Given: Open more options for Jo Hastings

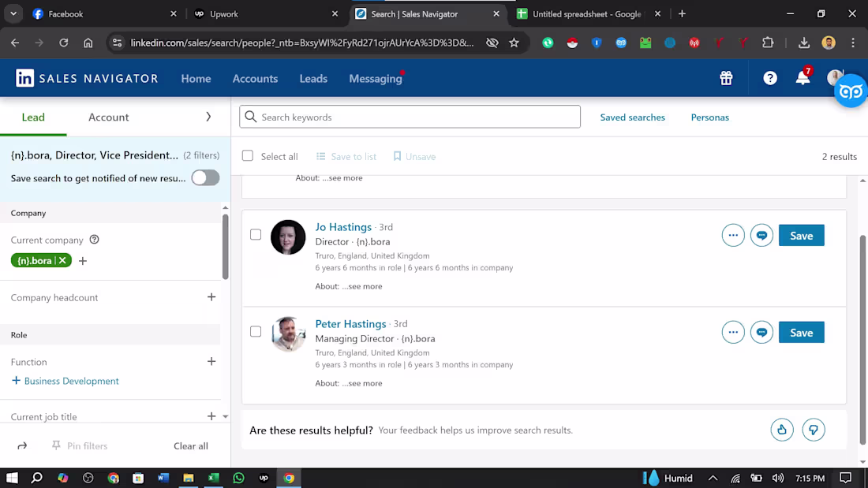Looking at the screenshot, I should pyautogui.click(x=733, y=235).
